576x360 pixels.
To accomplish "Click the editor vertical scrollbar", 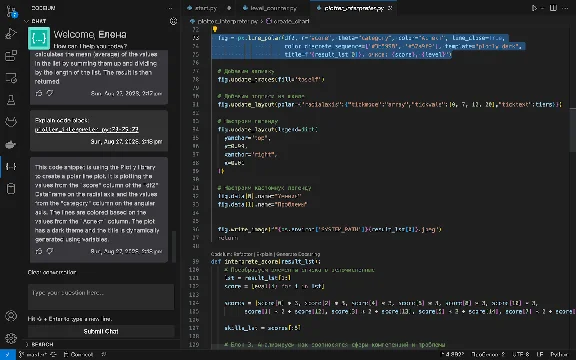I will [x=573, y=130].
